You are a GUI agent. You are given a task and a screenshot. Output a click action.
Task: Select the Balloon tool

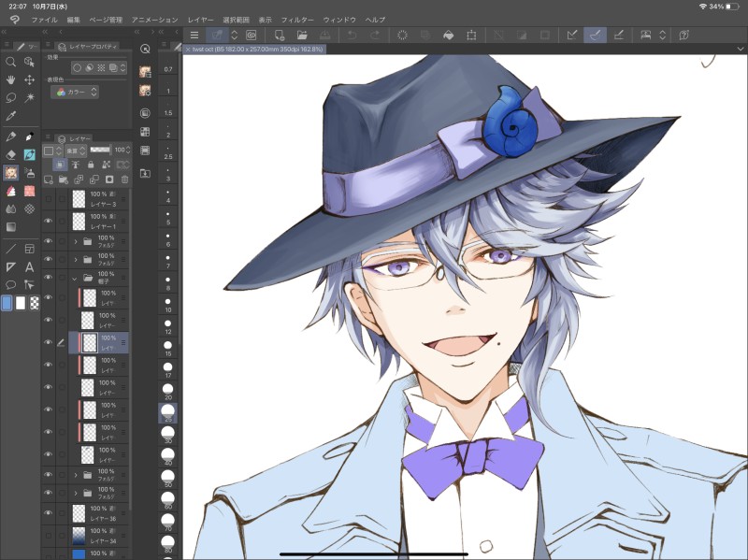tap(10, 285)
